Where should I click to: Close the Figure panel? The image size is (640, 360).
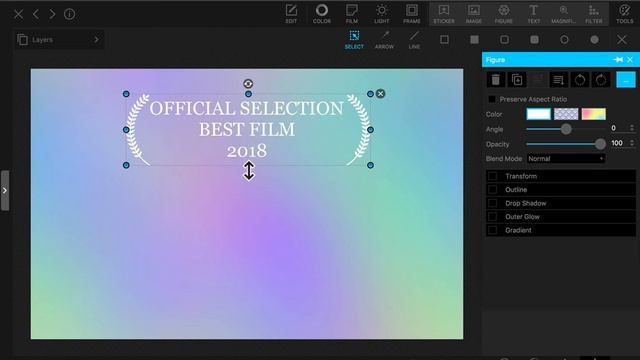pyautogui.click(x=630, y=60)
